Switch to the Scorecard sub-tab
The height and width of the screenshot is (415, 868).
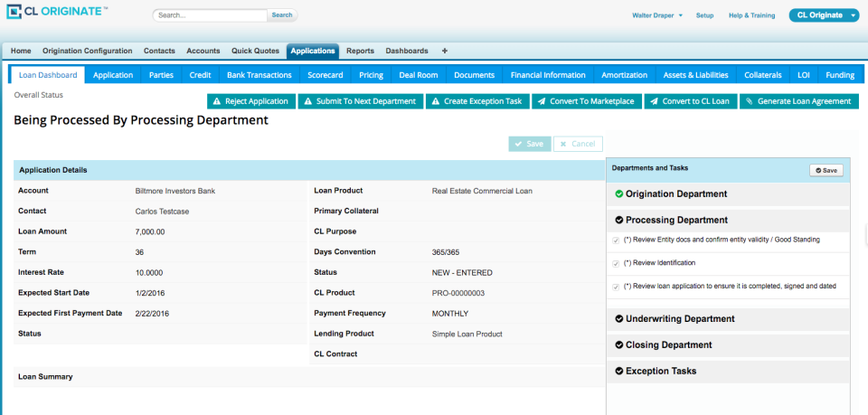[325, 75]
